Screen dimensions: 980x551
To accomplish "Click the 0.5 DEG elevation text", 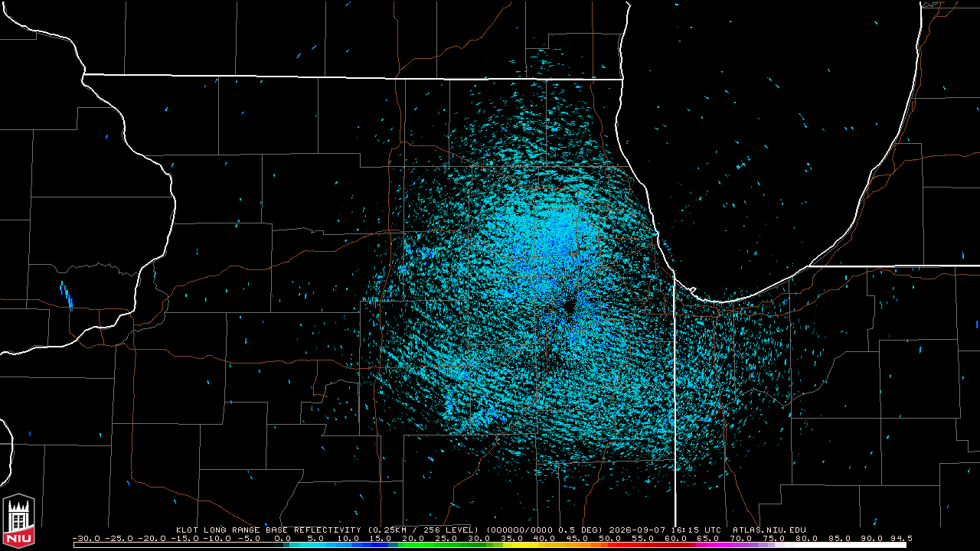I will (576, 530).
